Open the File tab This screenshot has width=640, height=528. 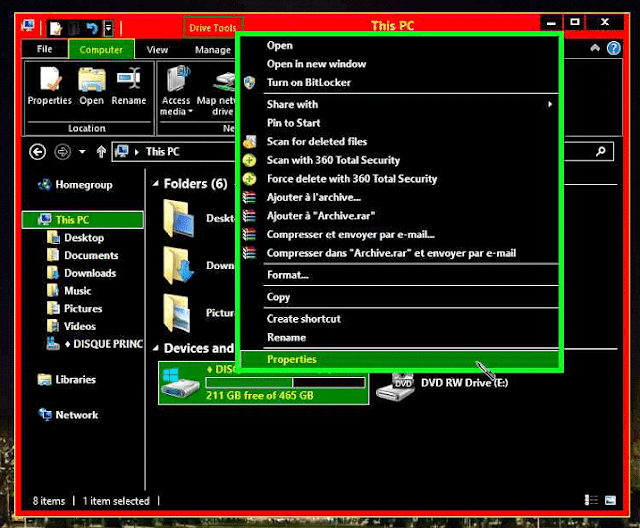click(44, 49)
